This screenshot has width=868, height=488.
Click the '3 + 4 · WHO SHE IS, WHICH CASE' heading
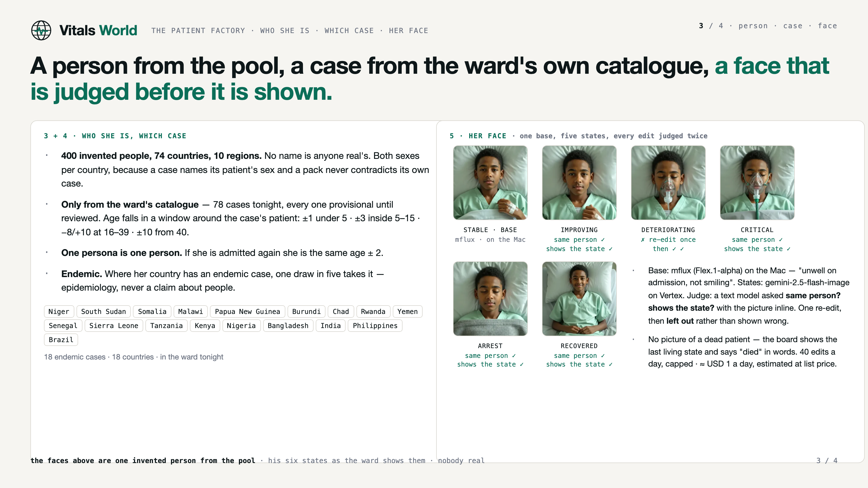coord(115,136)
